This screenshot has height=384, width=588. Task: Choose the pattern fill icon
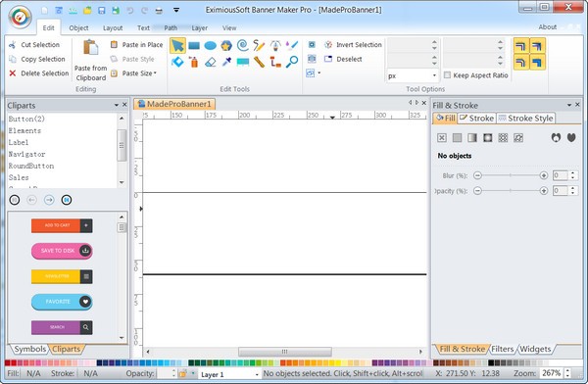tap(503, 137)
